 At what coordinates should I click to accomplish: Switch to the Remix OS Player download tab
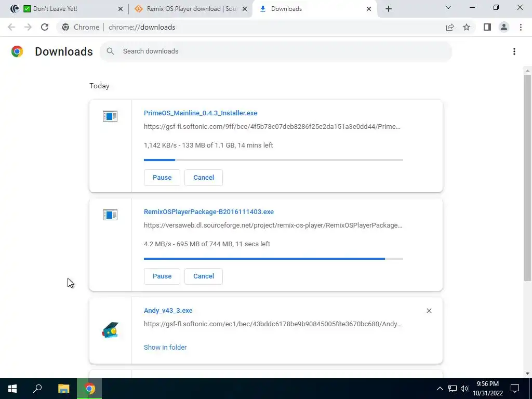pyautogui.click(x=190, y=9)
